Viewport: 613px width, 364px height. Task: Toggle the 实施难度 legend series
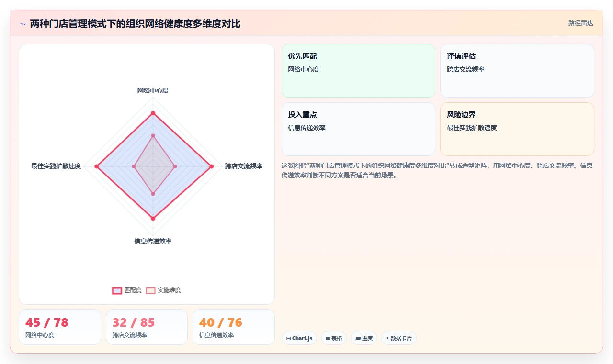click(163, 290)
